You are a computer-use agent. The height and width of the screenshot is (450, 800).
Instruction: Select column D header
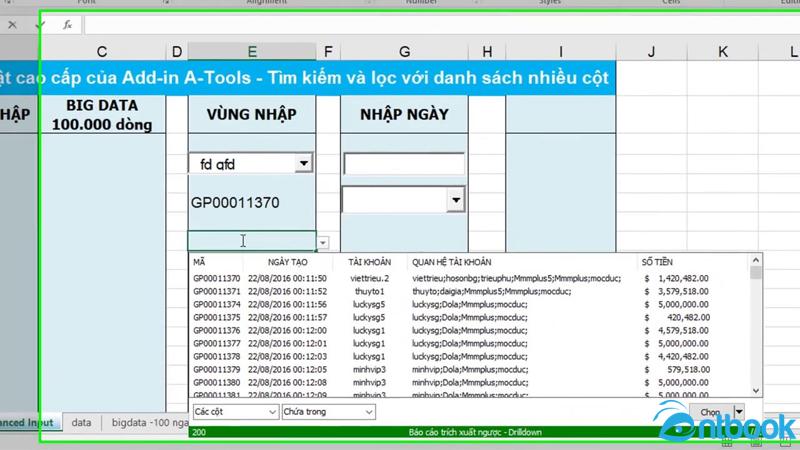(177, 52)
